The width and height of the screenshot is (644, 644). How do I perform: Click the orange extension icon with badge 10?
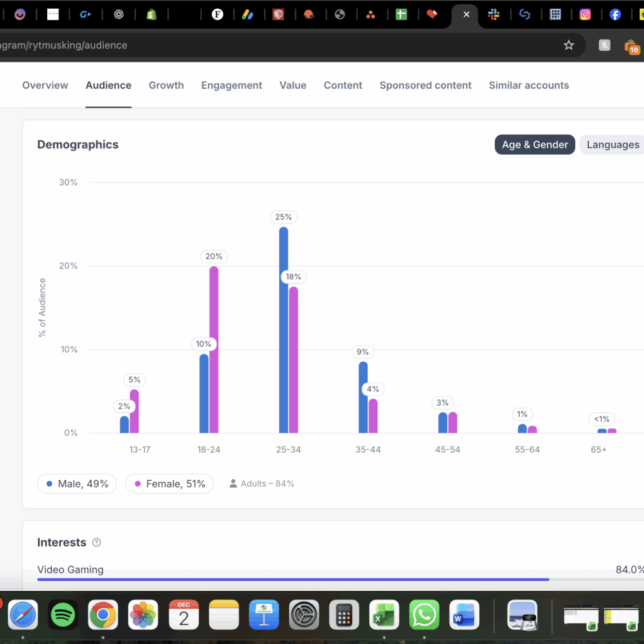click(631, 46)
